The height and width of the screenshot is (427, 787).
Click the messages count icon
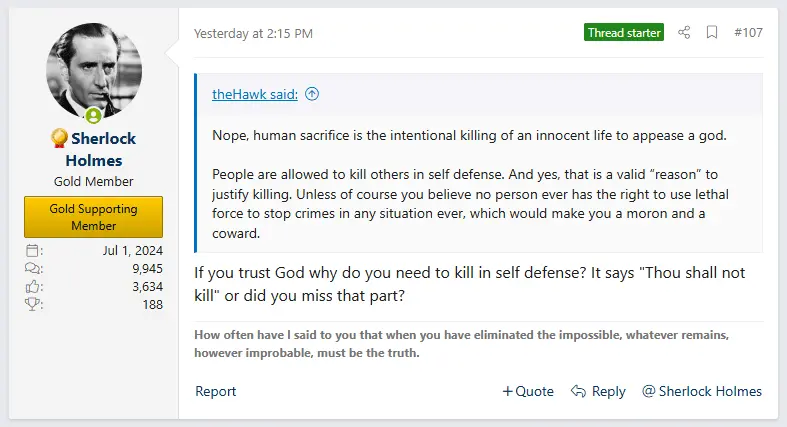pos(33,268)
